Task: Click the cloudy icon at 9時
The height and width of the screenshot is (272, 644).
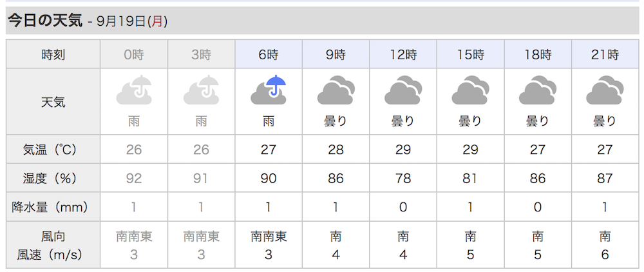Action: pos(336,90)
